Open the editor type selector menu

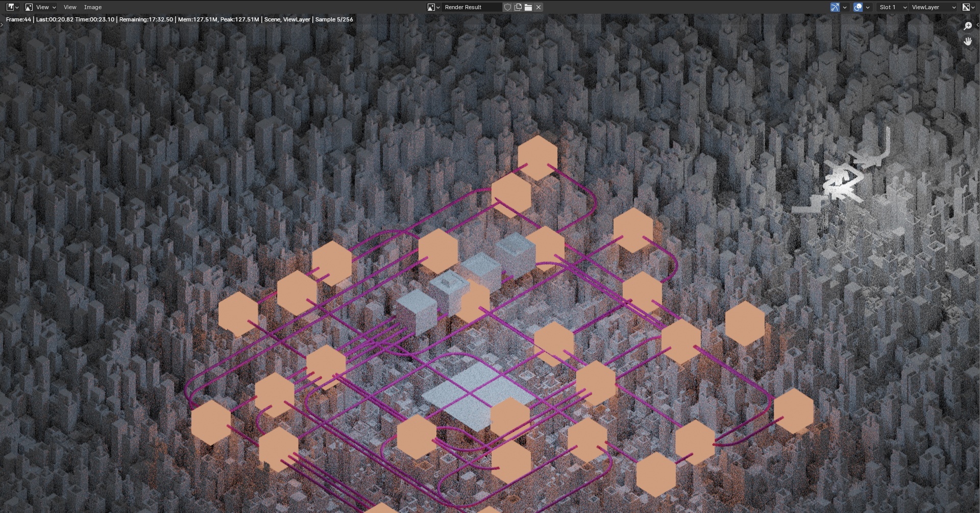pyautogui.click(x=12, y=7)
